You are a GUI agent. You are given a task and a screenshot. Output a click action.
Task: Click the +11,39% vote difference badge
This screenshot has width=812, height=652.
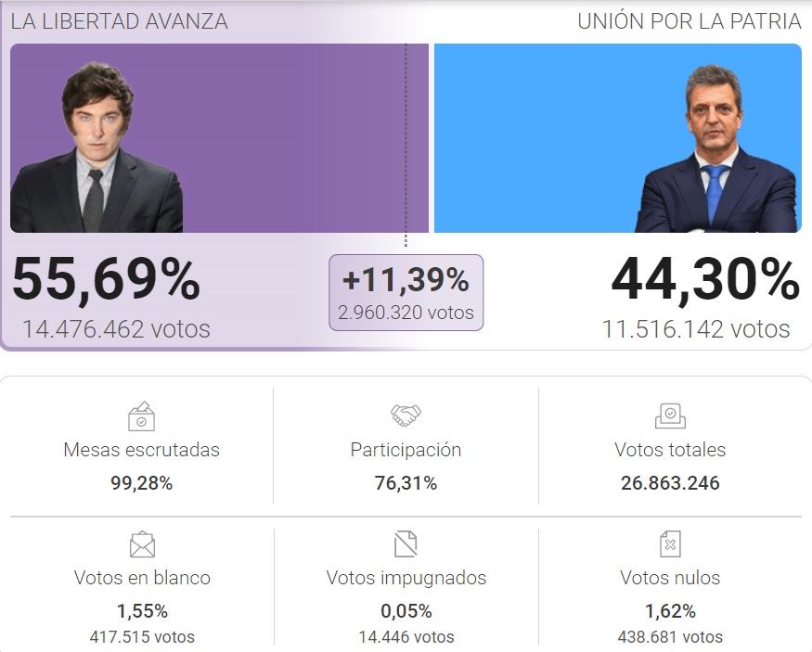pos(406,292)
